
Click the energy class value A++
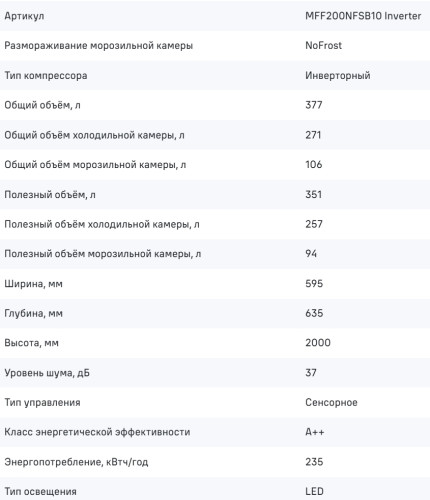(x=315, y=432)
